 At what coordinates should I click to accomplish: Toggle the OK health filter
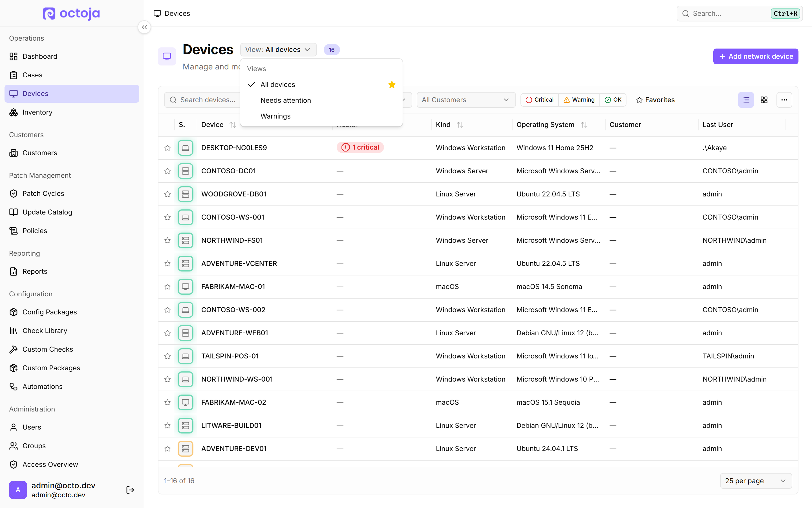tap(613, 100)
